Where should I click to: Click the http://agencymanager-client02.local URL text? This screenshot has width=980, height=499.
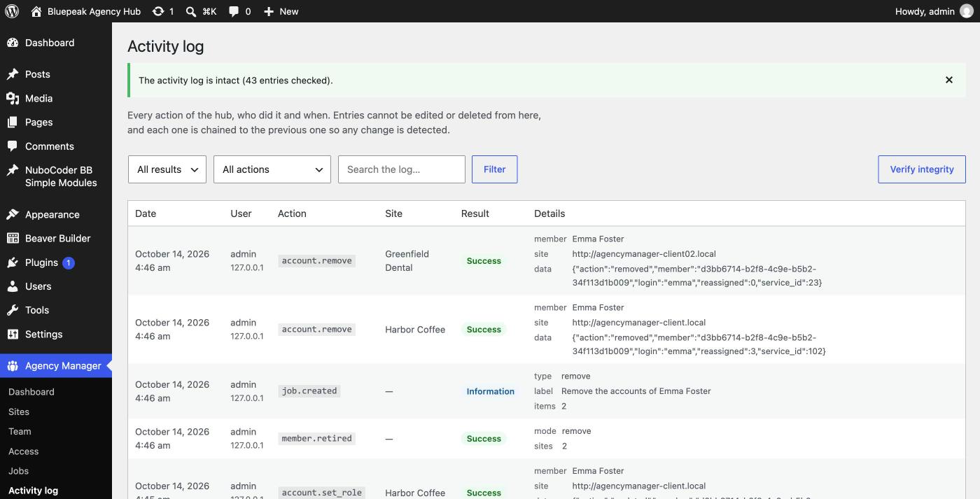(x=644, y=254)
